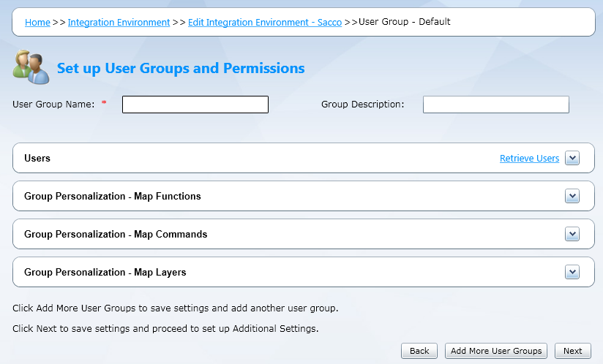The height and width of the screenshot is (364, 603).
Task: Click the User Group - Default breadcrumb text
Action: coord(405,22)
